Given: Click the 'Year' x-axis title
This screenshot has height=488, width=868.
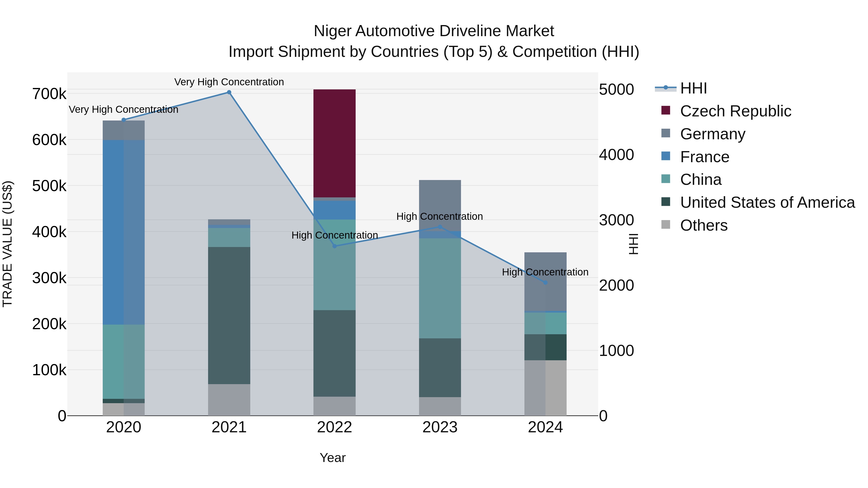Looking at the screenshot, I should coord(332,458).
